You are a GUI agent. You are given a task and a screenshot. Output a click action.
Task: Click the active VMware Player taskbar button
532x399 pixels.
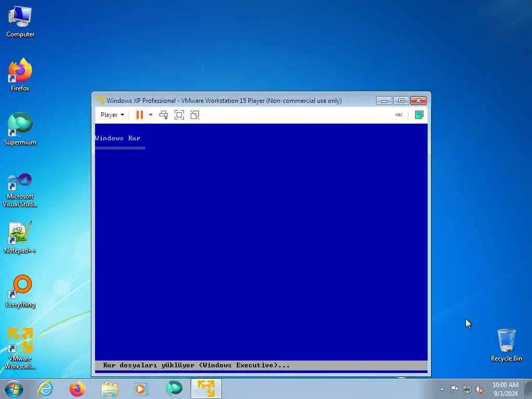pyautogui.click(x=206, y=389)
